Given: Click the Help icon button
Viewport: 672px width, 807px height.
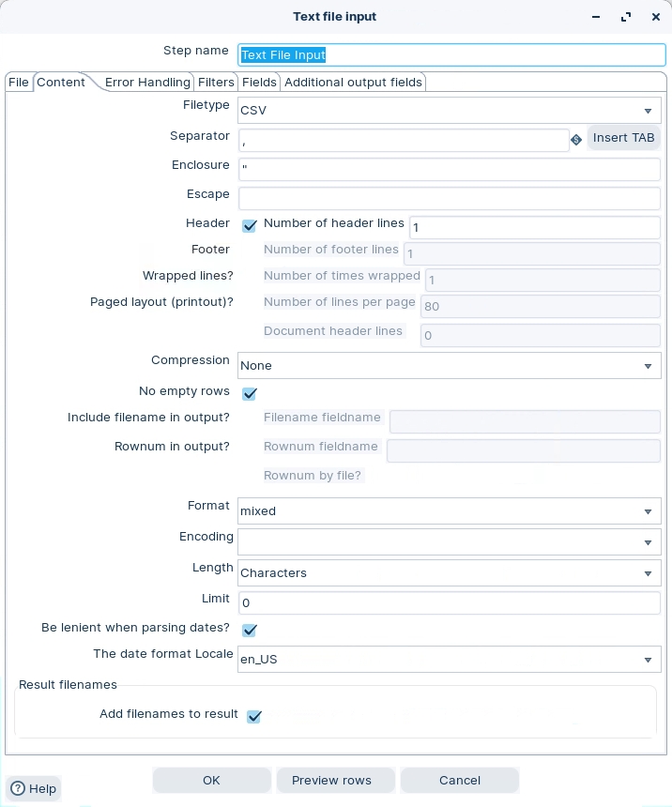Looking at the screenshot, I should [x=34, y=789].
